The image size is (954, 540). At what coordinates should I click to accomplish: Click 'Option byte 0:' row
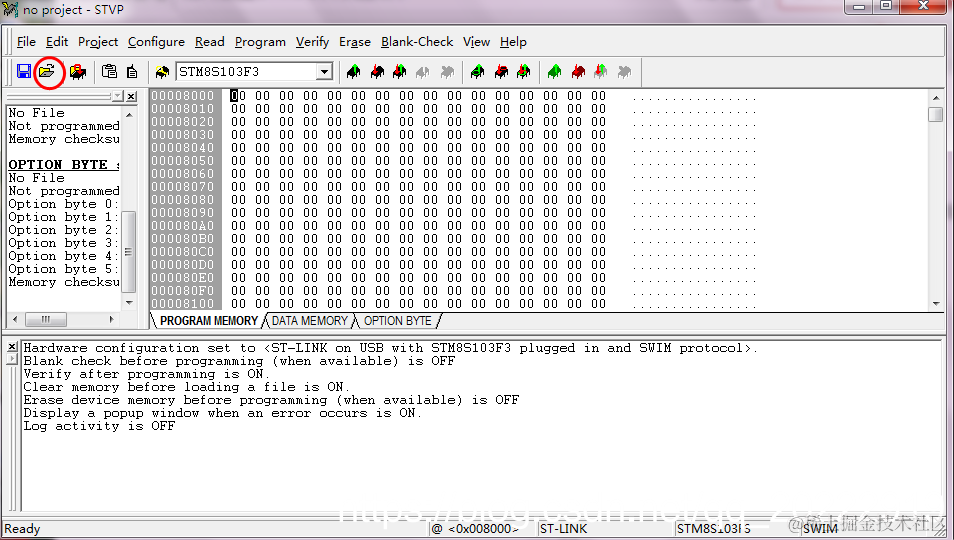63,204
